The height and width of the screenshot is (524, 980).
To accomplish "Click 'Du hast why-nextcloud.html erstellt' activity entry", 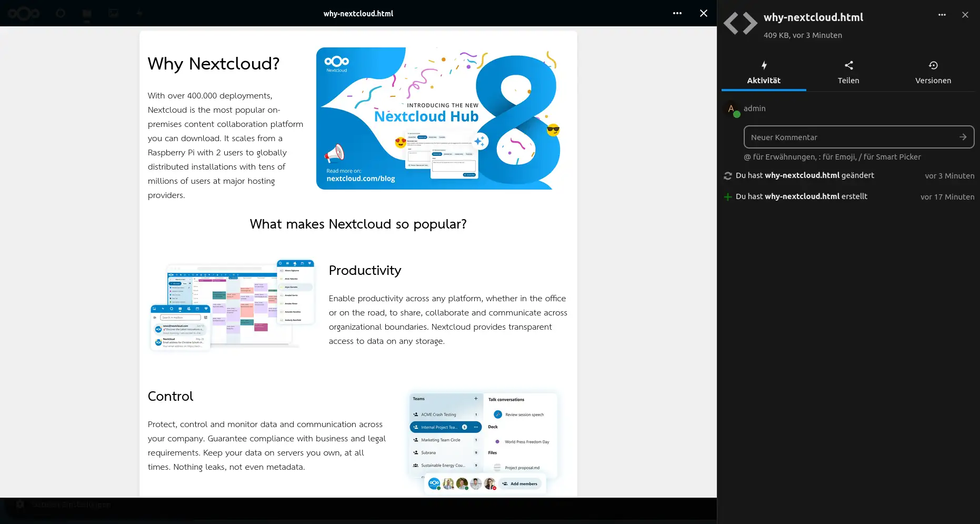I will 802,196.
